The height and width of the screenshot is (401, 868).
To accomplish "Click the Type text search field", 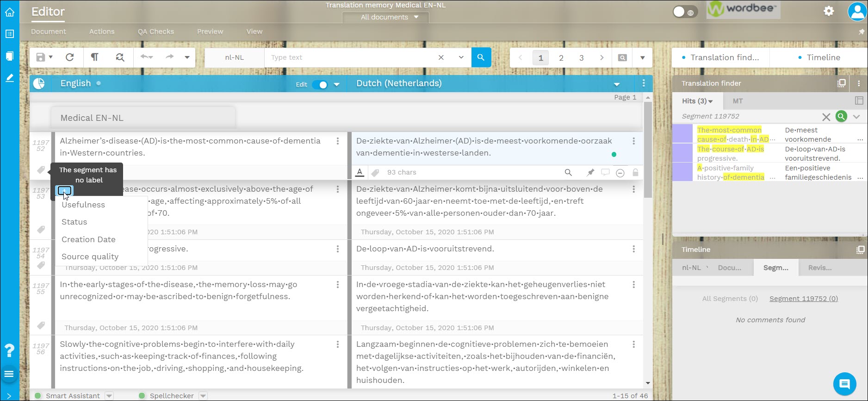I will [349, 57].
